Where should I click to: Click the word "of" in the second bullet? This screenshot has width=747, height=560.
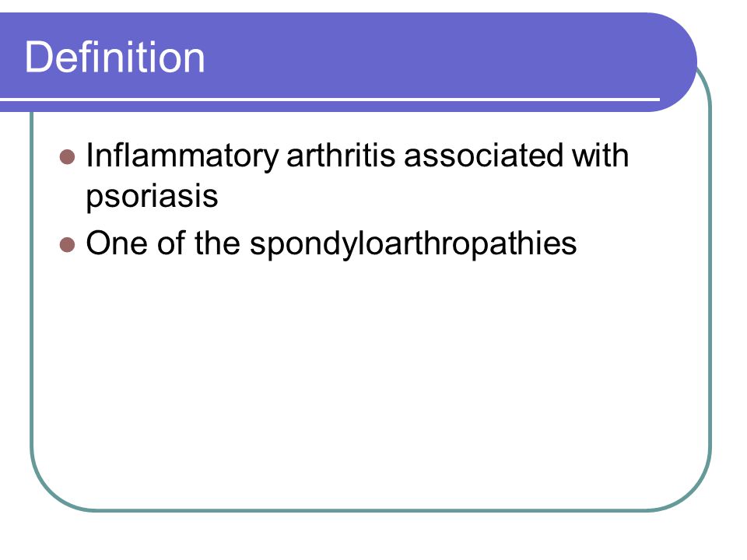tap(171, 243)
